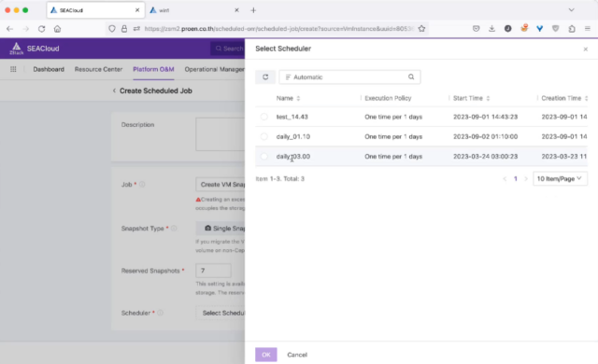Click the filter icon beside Automatic
This screenshot has width=598, height=364.
(288, 77)
